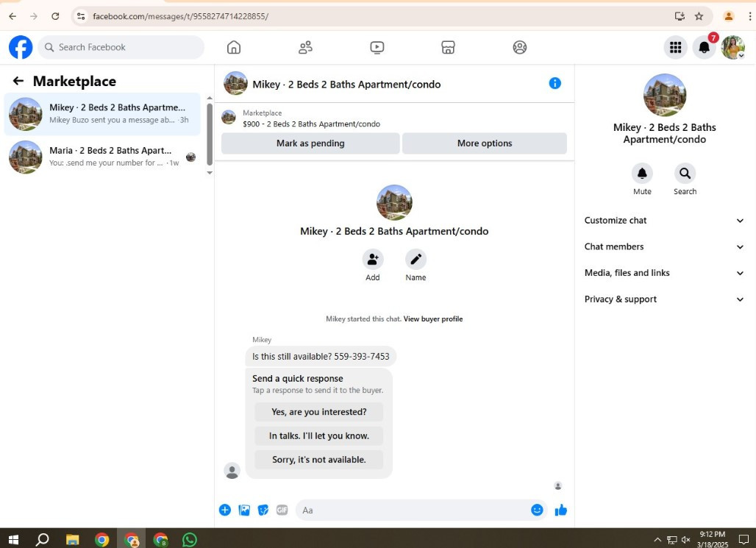The height and width of the screenshot is (548, 756).
Task: Toggle the conversation information icon
Action: tap(555, 83)
